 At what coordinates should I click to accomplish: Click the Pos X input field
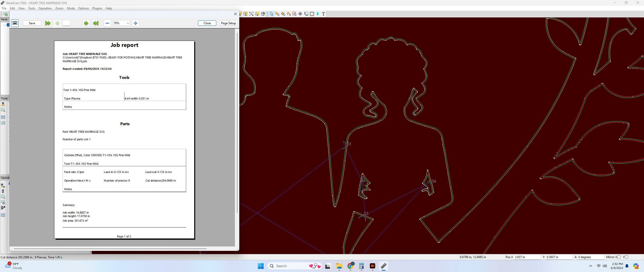(x=527, y=257)
